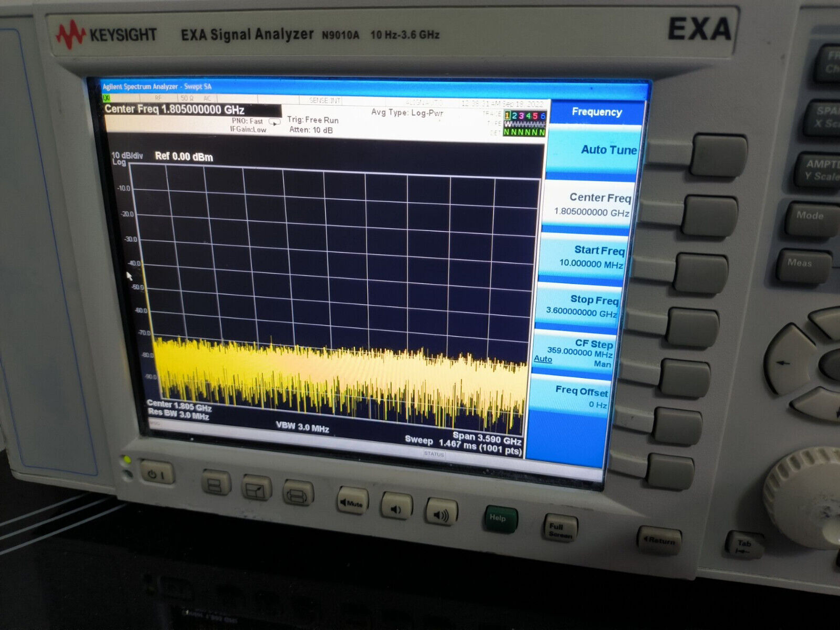Click the Avg Type: Log-Pwr label

coord(407,112)
